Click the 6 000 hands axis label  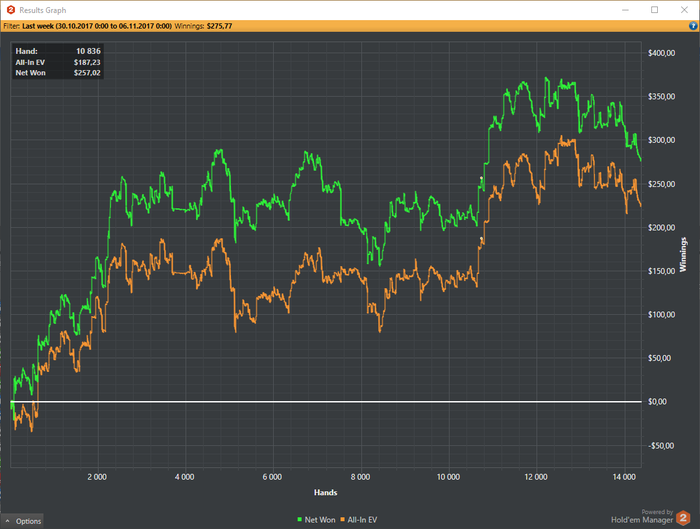(x=272, y=477)
